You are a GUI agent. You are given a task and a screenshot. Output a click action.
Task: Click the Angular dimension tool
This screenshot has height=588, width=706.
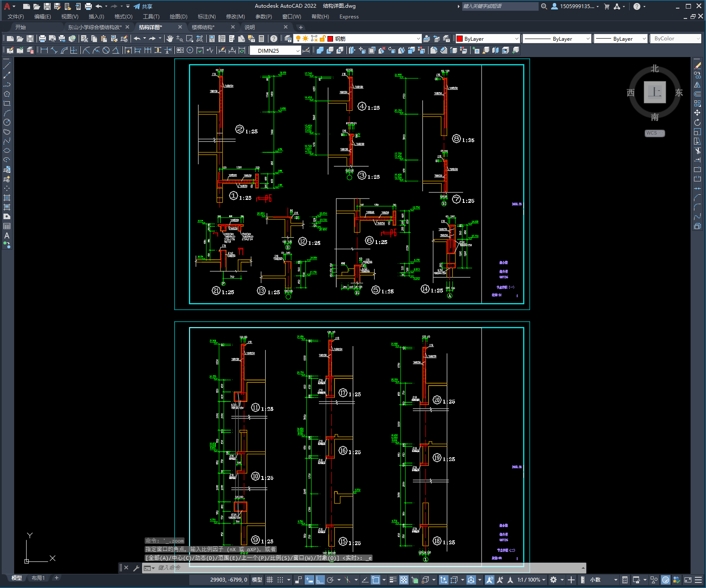click(116, 50)
